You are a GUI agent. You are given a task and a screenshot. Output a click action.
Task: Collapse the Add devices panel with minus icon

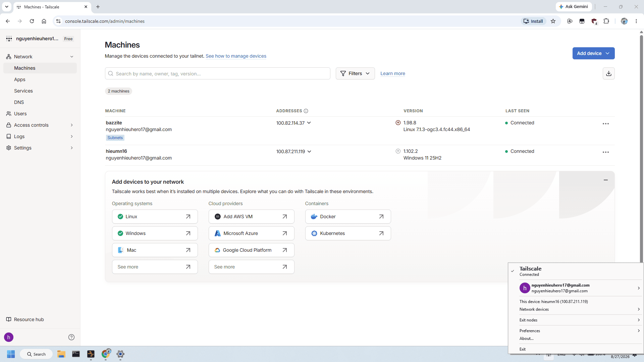[606, 180]
